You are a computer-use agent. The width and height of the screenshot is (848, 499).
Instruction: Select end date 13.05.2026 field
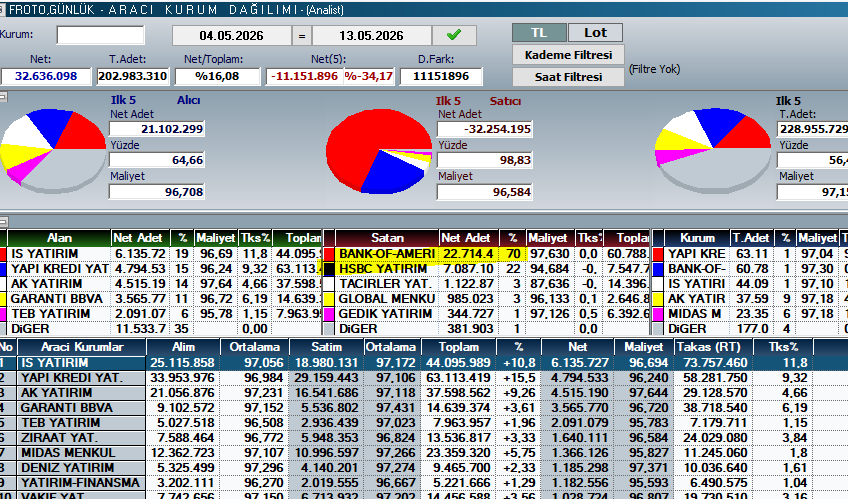(372, 36)
